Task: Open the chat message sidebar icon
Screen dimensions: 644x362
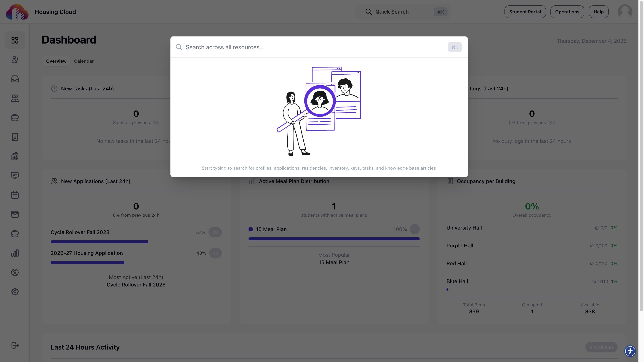Action: tap(15, 175)
